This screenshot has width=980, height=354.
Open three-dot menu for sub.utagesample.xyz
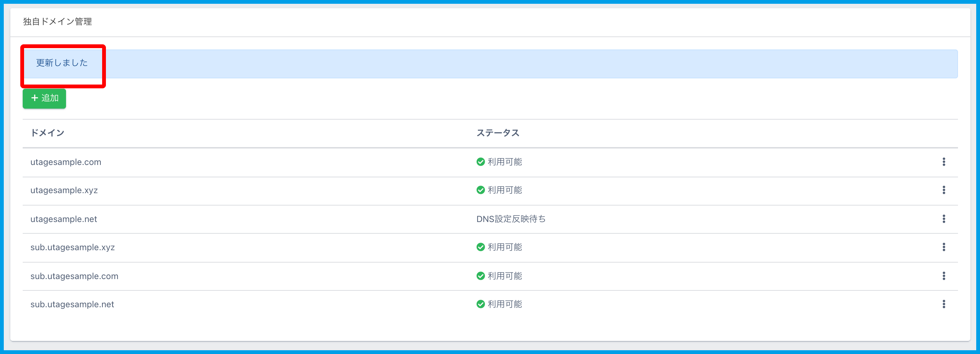(x=944, y=247)
